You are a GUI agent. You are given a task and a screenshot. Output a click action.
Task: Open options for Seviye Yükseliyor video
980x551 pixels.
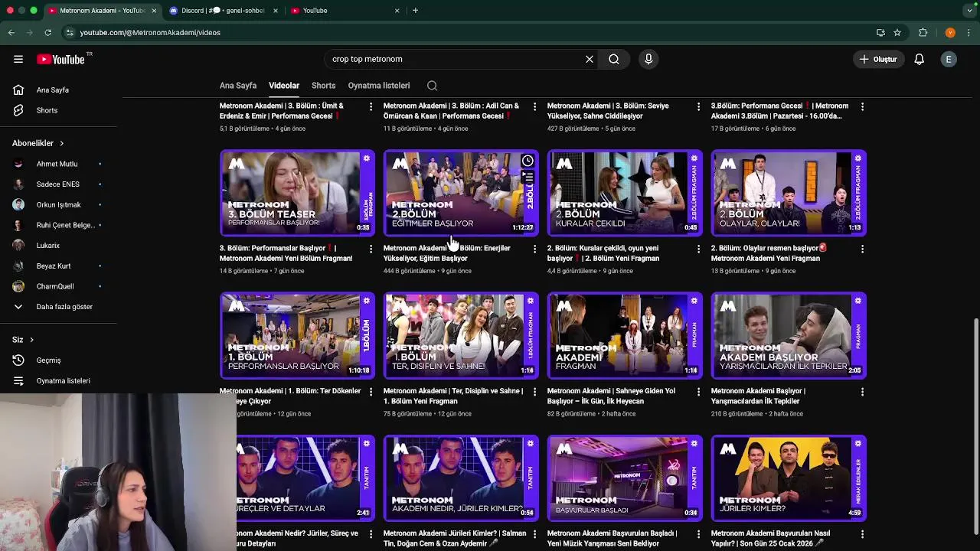[x=698, y=106]
